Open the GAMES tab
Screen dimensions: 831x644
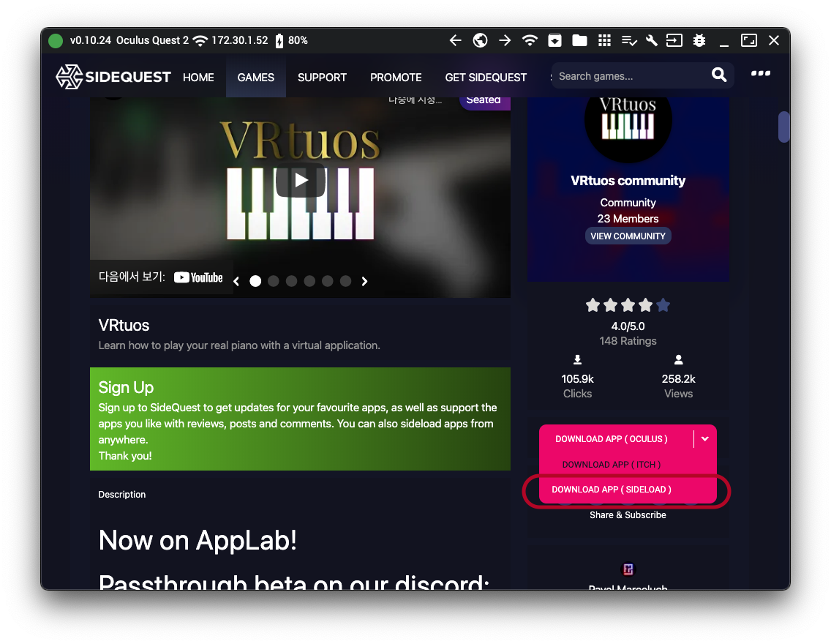256,78
